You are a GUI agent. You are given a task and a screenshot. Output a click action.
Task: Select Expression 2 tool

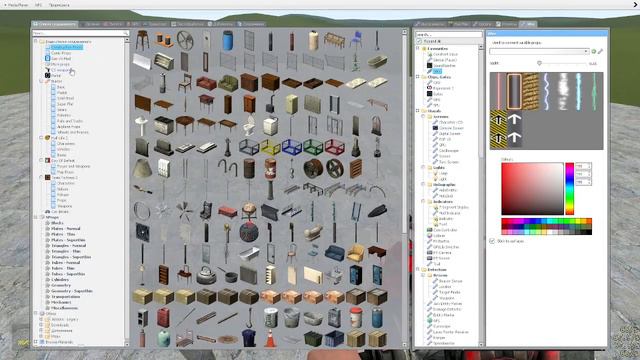[443, 88]
